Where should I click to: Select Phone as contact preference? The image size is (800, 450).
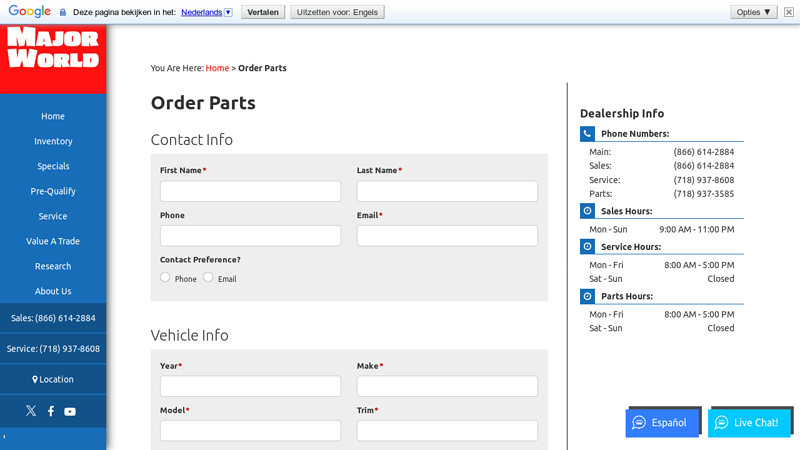165,277
